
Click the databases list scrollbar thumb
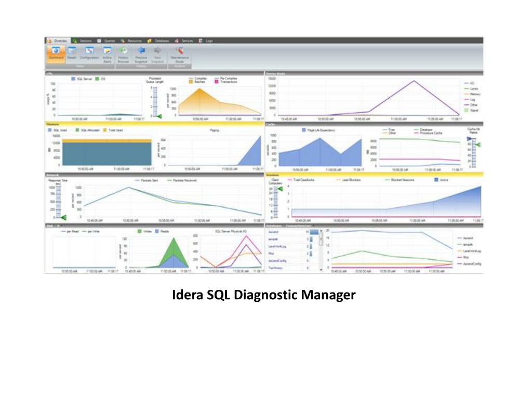[x=321, y=239]
